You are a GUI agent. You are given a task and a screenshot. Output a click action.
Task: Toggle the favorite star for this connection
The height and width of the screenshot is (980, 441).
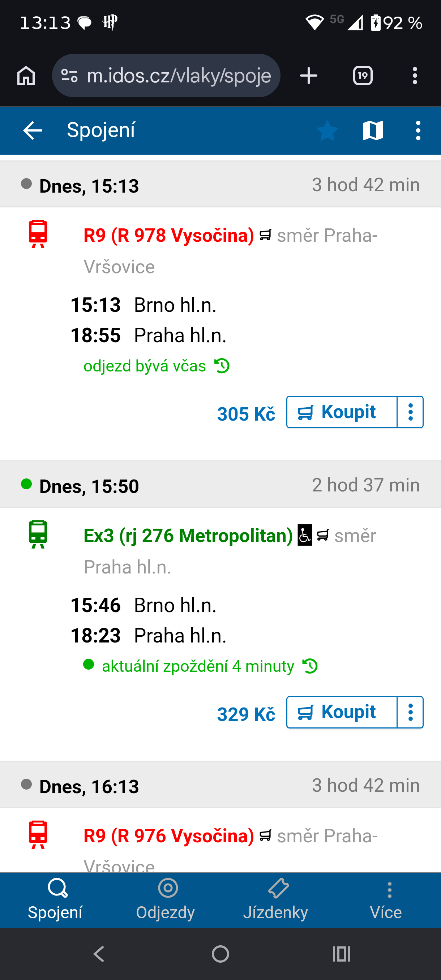[327, 130]
